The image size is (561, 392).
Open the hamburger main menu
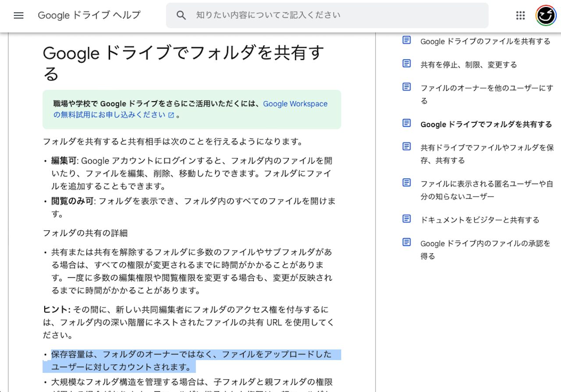18,15
